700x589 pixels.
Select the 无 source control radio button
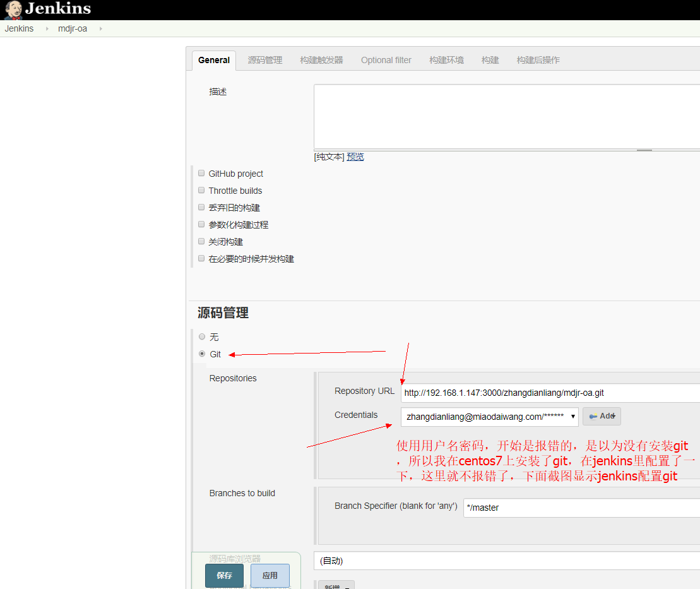click(x=202, y=336)
